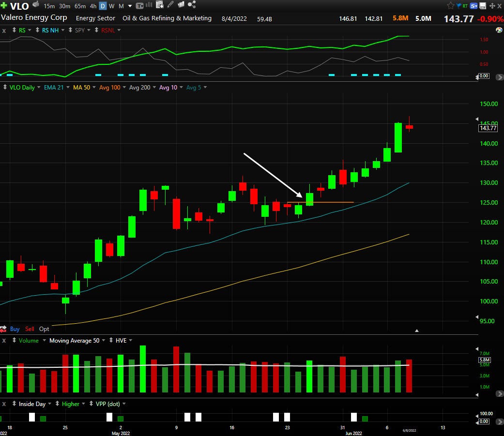Click the up-down handle beside Higher
Viewport: 504px width, 436px height.
pos(57,403)
